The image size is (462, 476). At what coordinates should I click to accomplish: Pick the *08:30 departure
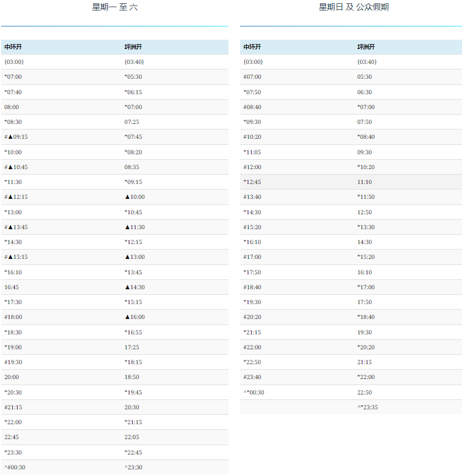pyautogui.click(x=13, y=122)
